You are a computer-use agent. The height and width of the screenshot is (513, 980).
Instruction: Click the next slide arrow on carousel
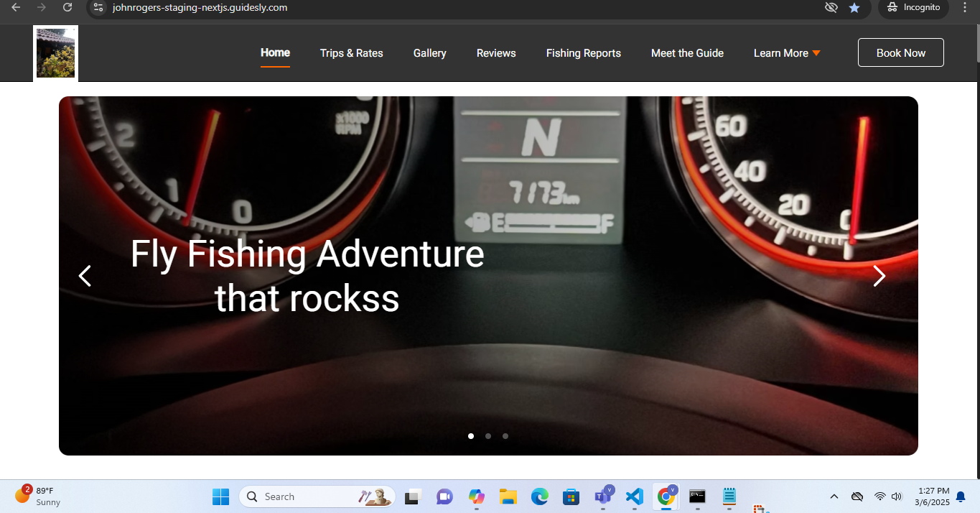(x=879, y=276)
